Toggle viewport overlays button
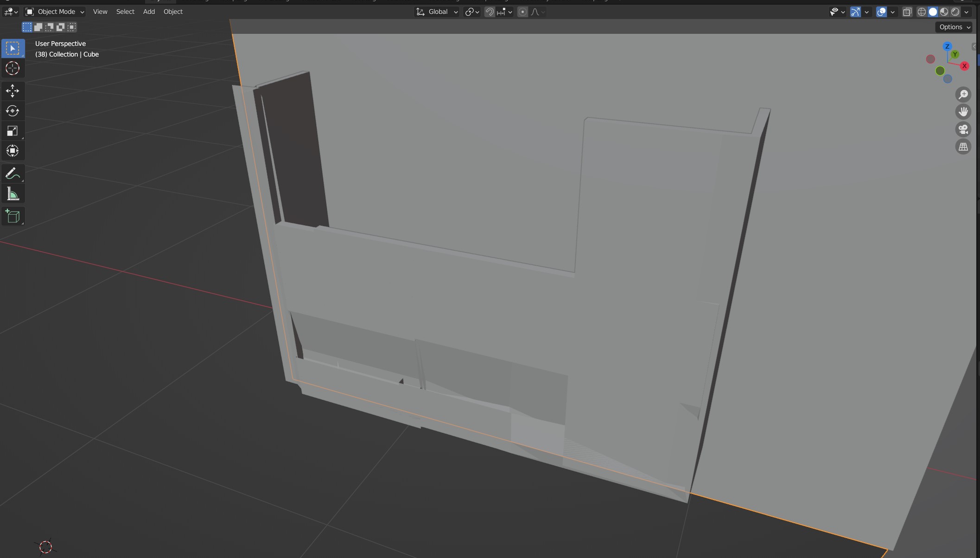Viewport: 980px width, 558px height. [881, 12]
